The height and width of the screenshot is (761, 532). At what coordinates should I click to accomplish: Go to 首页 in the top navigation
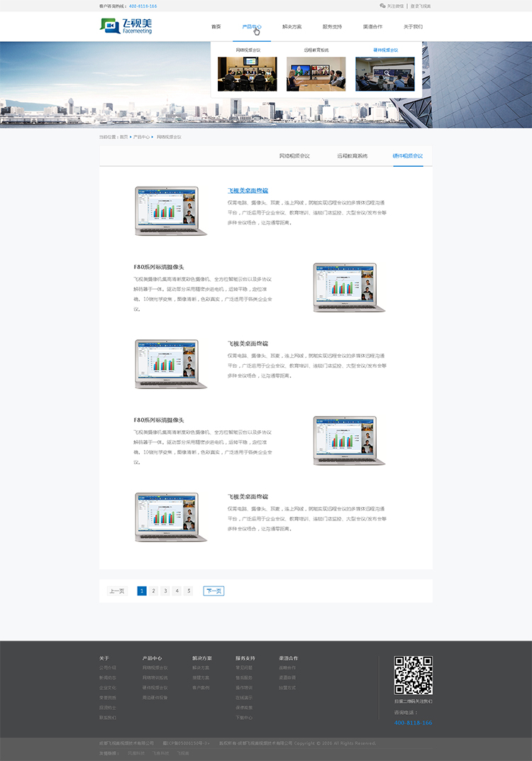tap(216, 26)
